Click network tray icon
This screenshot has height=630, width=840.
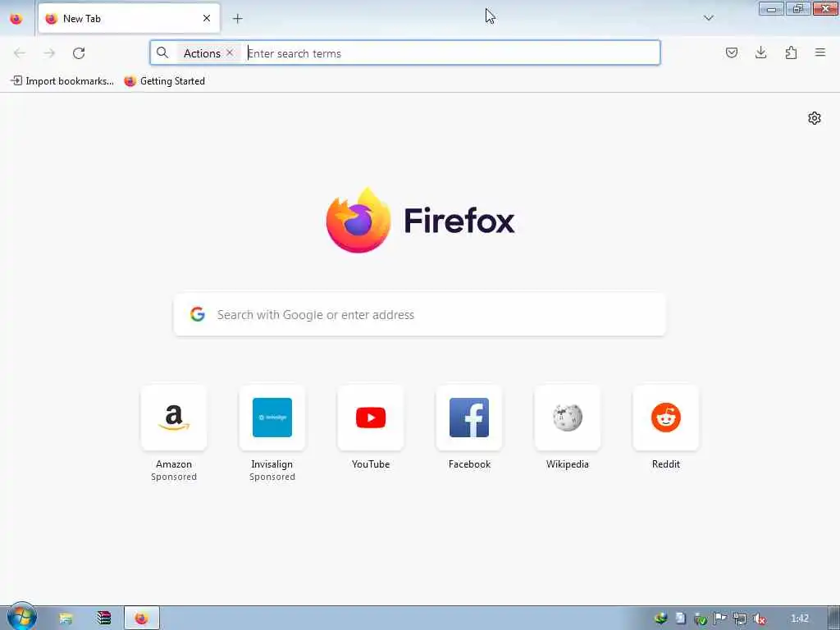740,619
